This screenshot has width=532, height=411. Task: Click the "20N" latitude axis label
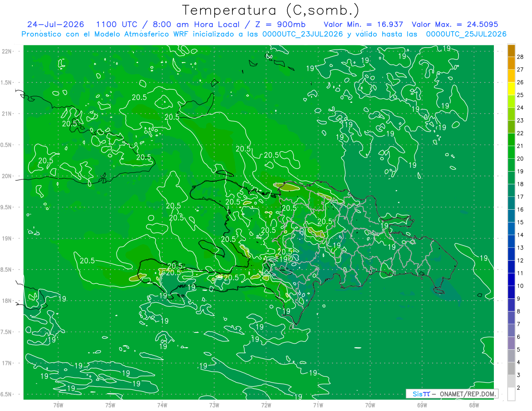(x=7, y=176)
